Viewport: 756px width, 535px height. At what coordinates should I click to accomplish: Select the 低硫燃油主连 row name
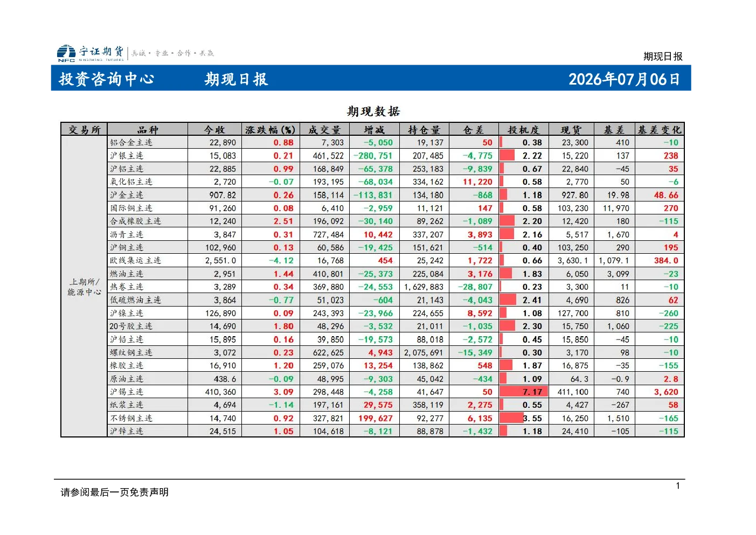136,300
